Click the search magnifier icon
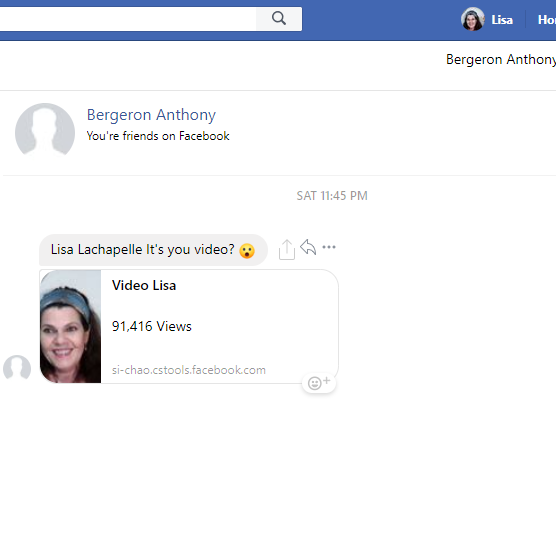The width and height of the screenshot is (556, 559). (x=279, y=18)
